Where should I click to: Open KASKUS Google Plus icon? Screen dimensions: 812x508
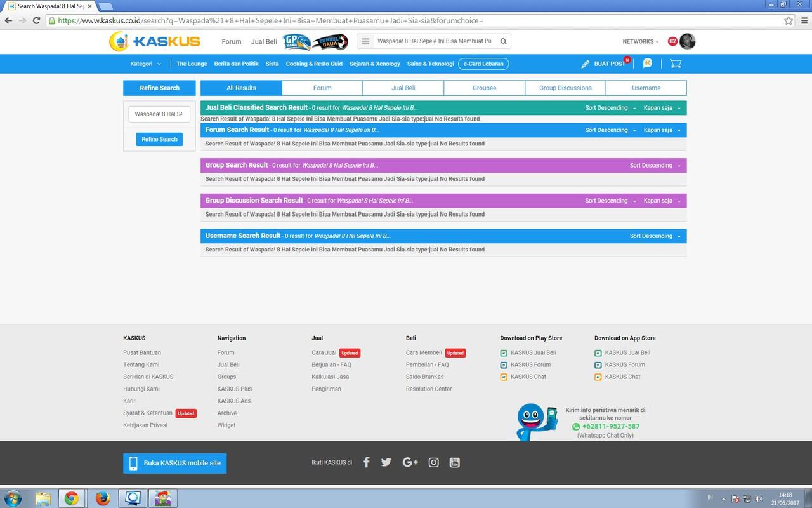(410, 462)
